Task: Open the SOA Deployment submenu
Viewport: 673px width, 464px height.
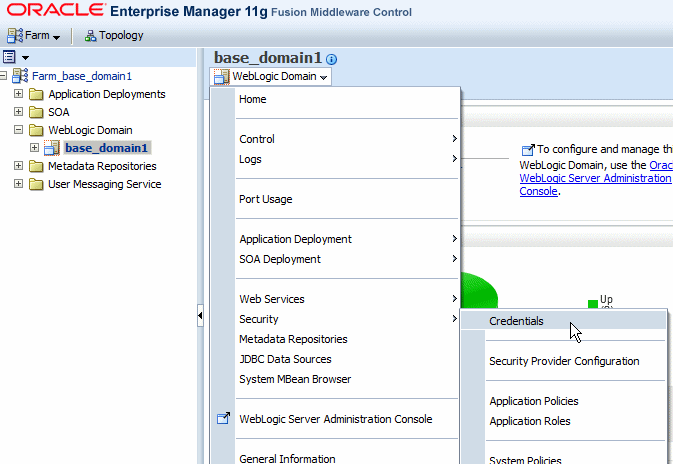Action: pos(347,259)
